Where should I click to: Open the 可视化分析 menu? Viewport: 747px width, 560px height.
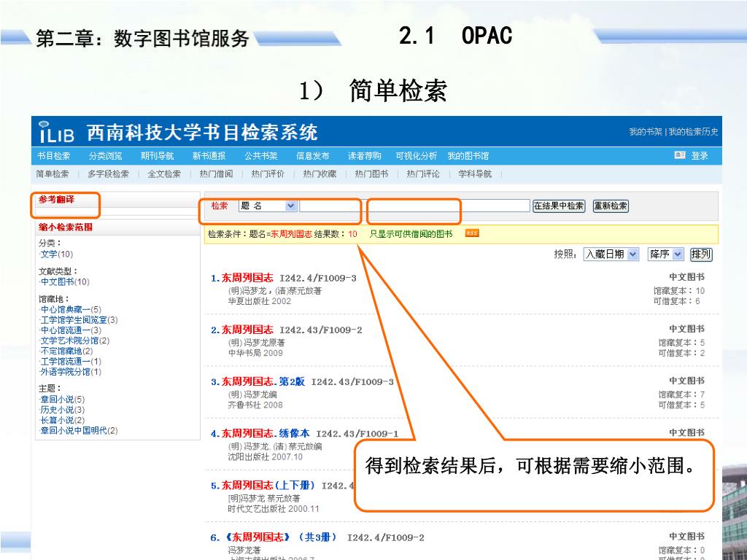point(417,156)
